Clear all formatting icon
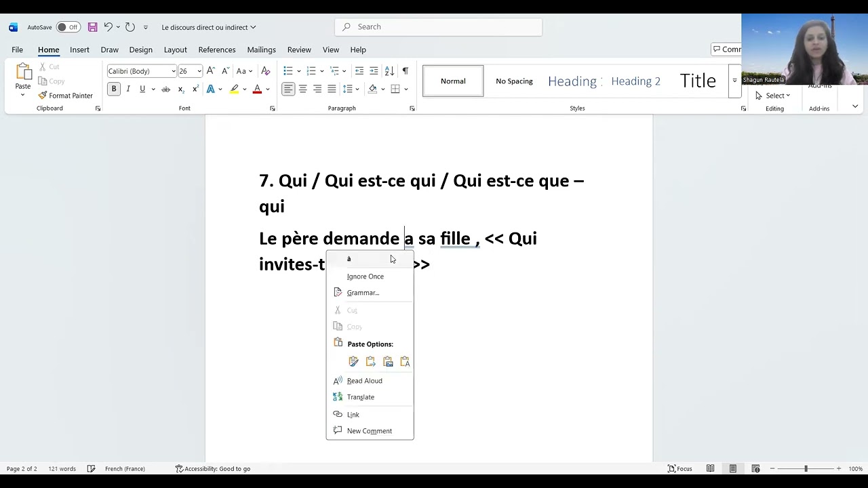868x488 pixels. 266,70
